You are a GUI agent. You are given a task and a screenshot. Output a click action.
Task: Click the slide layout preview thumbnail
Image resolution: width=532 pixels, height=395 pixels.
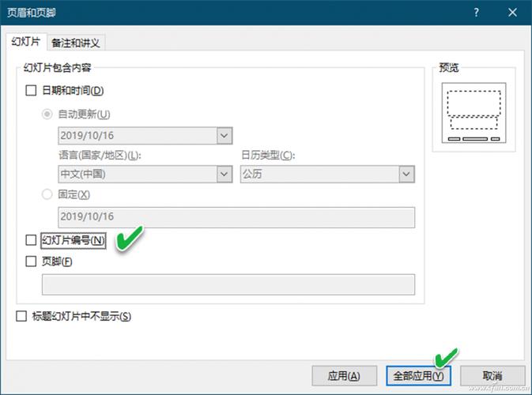[x=474, y=113]
